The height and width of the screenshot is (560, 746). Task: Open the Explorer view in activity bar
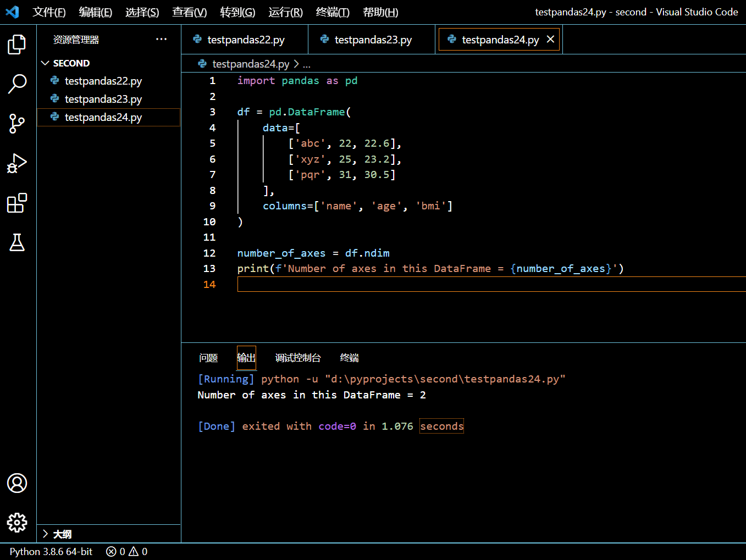point(17,45)
